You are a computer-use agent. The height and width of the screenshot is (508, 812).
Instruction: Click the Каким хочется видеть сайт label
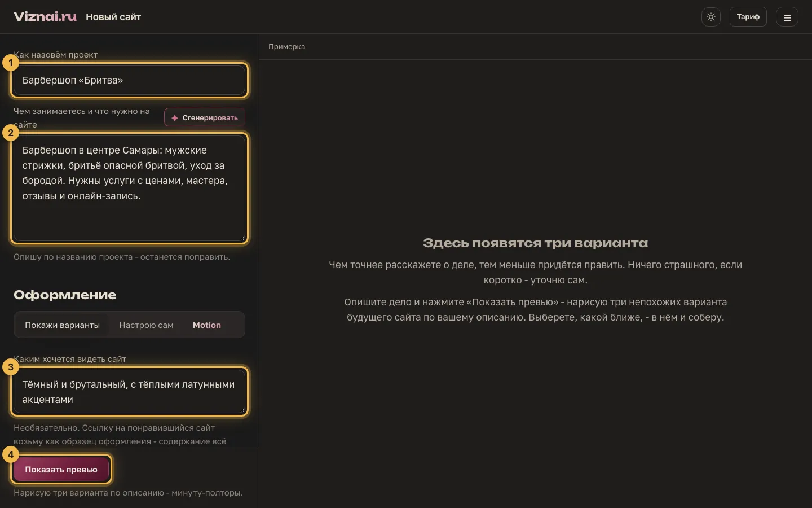[x=70, y=359]
